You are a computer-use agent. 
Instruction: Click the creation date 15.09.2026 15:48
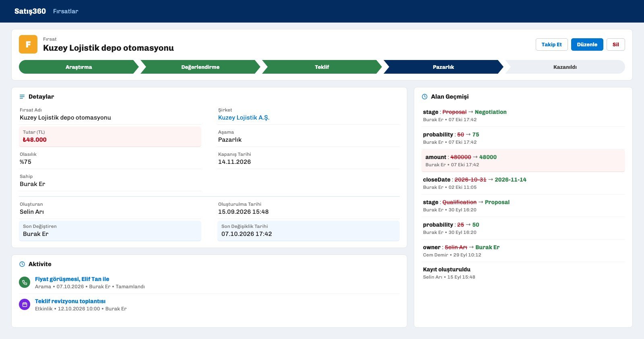click(x=243, y=212)
